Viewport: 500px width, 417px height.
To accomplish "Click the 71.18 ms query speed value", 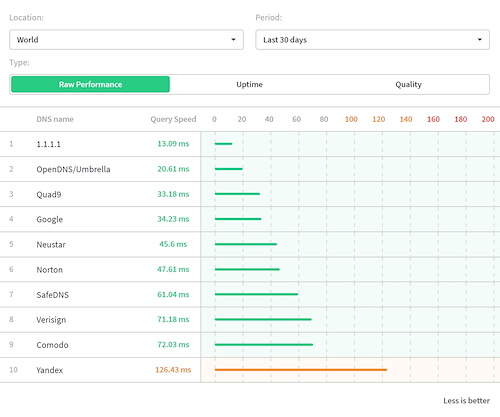I will pyautogui.click(x=173, y=319).
